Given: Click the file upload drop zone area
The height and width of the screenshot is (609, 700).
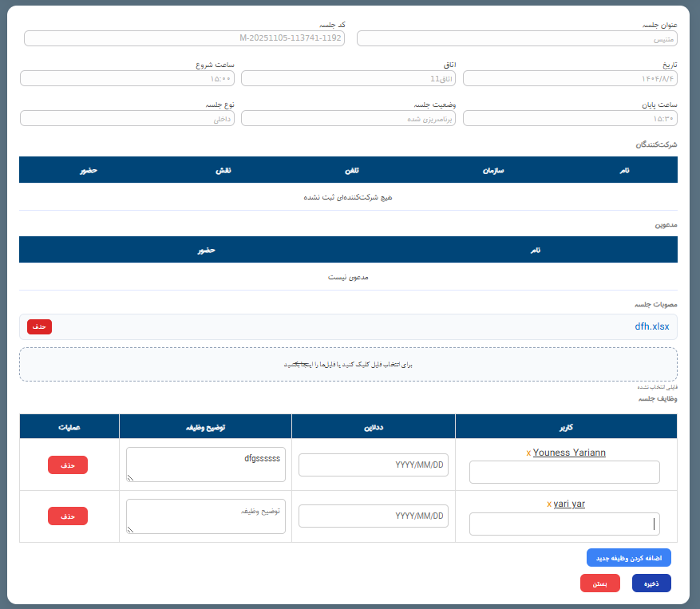Looking at the screenshot, I should point(349,364).
